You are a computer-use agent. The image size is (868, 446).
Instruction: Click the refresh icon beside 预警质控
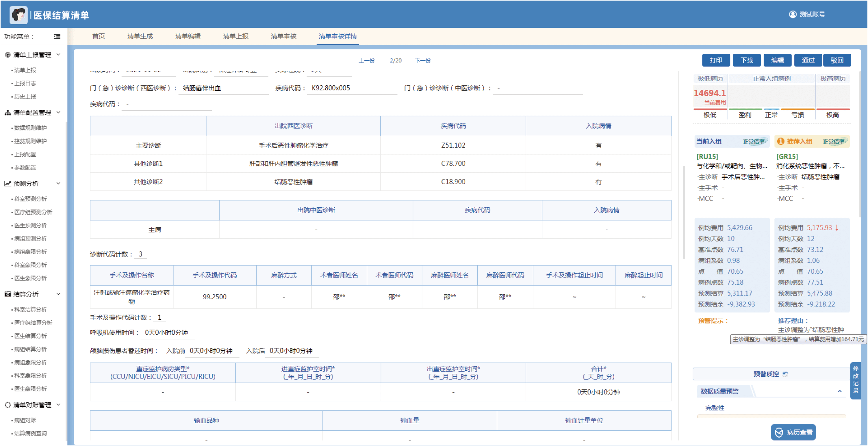[785, 374]
